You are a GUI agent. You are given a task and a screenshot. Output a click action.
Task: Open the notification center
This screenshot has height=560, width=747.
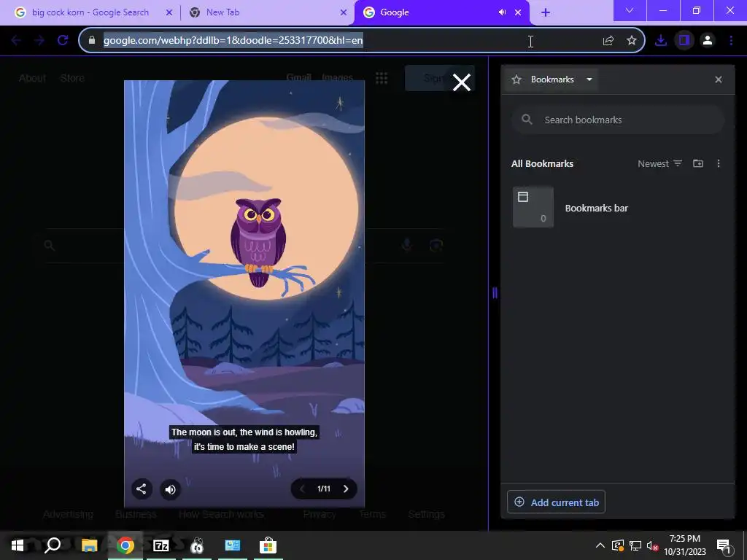[x=724, y=545]
